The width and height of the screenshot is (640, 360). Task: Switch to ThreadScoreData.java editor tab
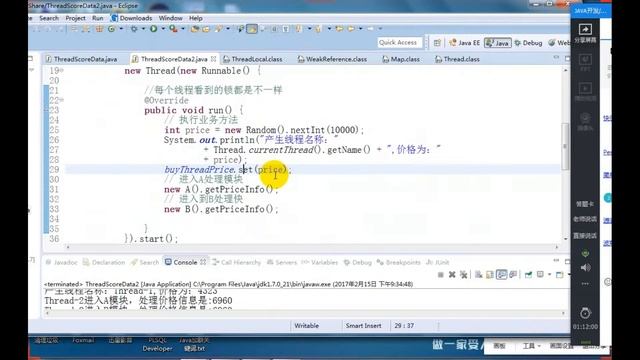pos(81,59)
